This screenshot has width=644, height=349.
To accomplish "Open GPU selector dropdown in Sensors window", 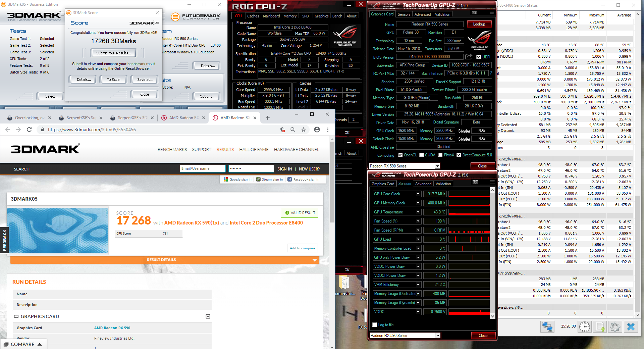I will (x=438, y=336).
